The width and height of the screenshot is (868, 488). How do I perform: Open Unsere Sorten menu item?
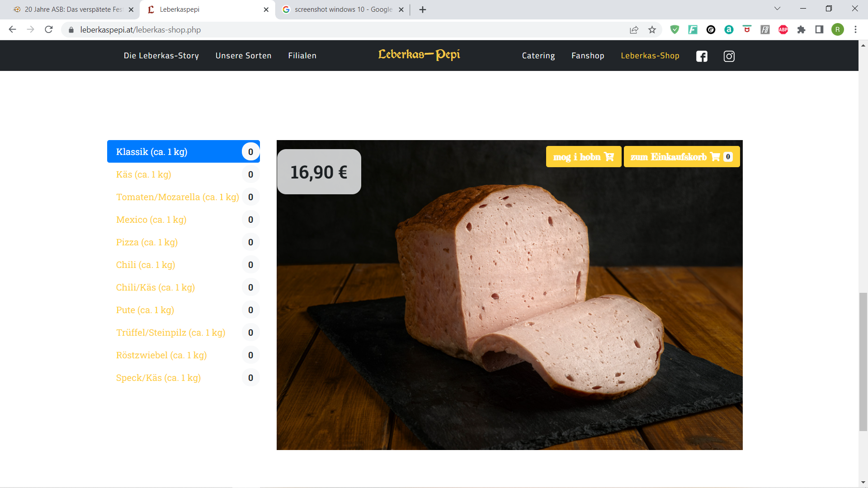(x=244, y=56)
